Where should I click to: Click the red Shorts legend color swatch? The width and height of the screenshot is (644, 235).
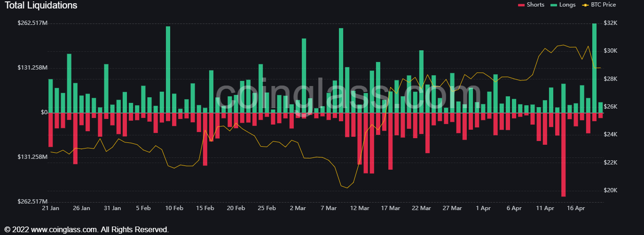coord(521,5)
